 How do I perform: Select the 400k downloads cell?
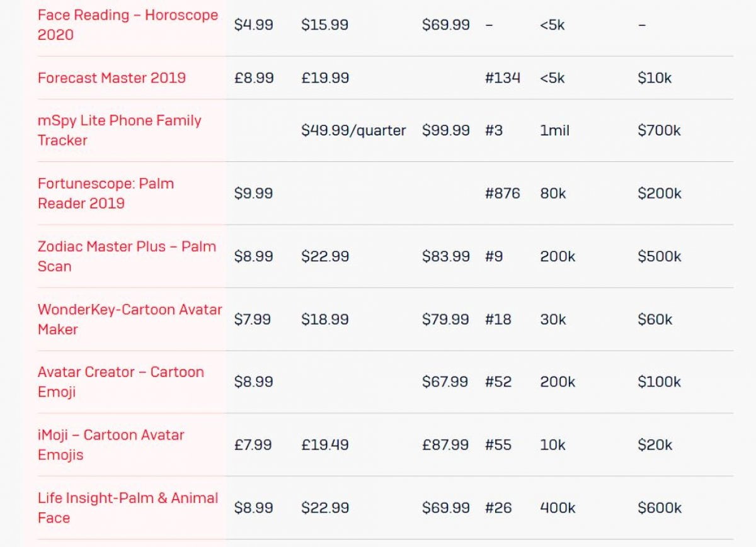[x=558, y=507]
